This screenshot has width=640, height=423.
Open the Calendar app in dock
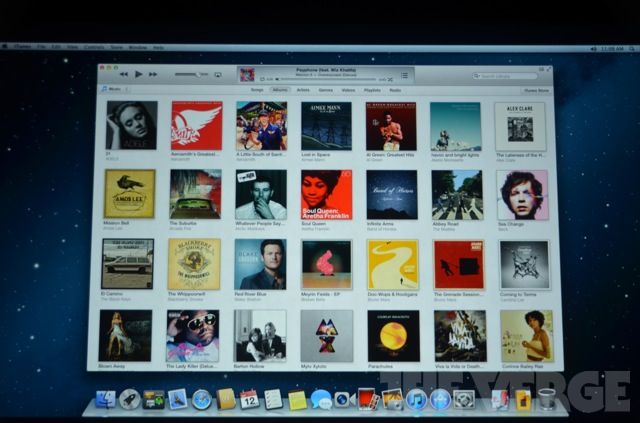(249, 399)
